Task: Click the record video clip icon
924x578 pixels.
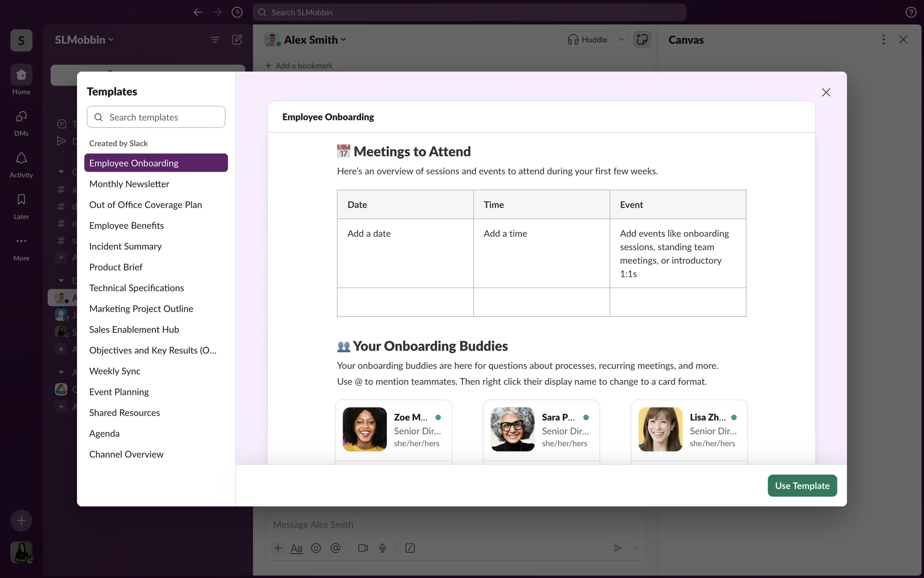Action: point(363,548)
